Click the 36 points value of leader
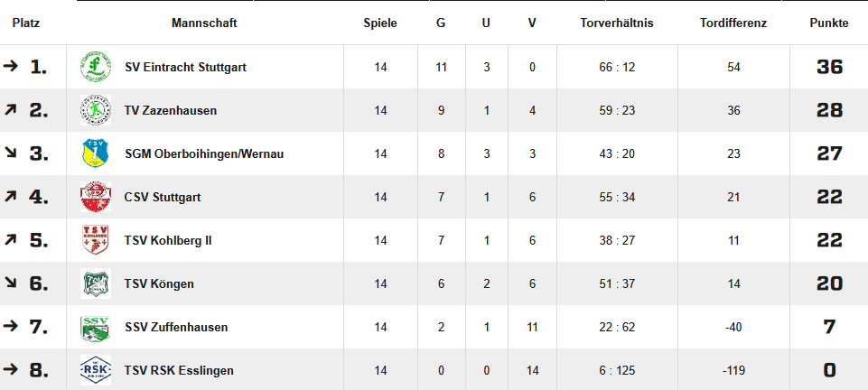The image size is (868, 390). [x=829, y=68]
